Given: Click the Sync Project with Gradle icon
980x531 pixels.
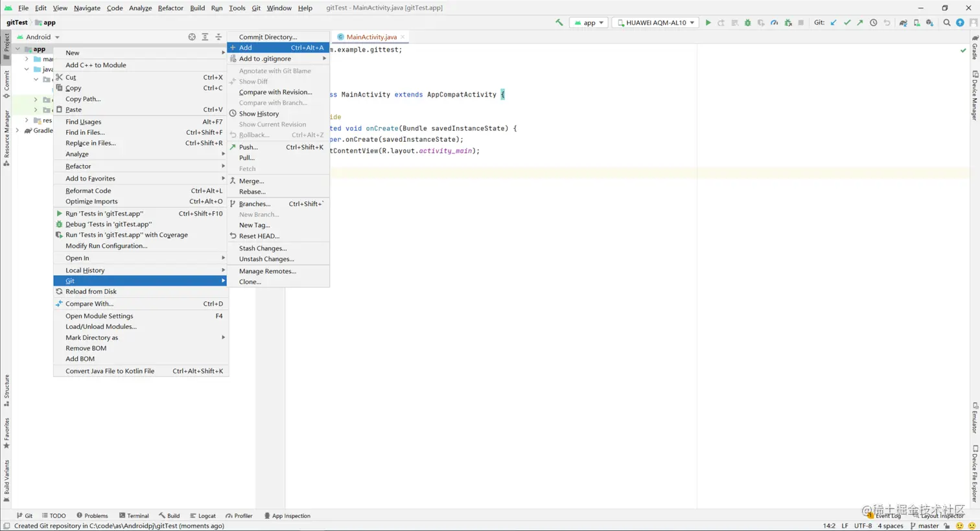Looking at the screenshot, I should coord(903,23).
